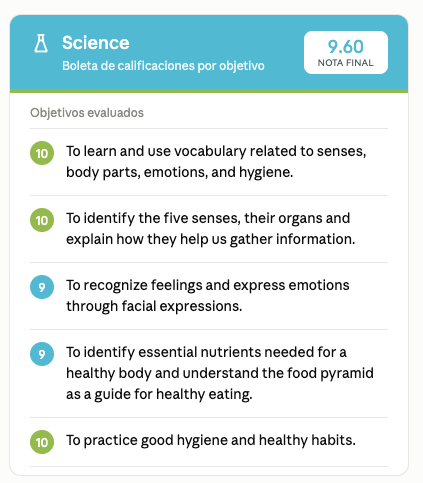Image resolution: width=423 pixels, height=483 pixels.
Task: Click the 'Boleta de calificaciones por objetivo' subtitle
Action: click(163, 66)
